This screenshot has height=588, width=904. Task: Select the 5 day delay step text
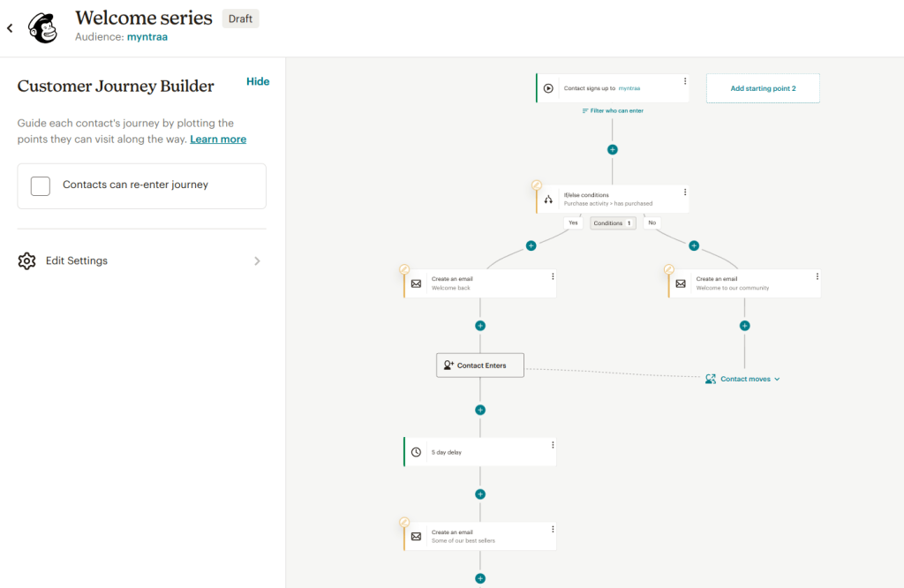447,453
